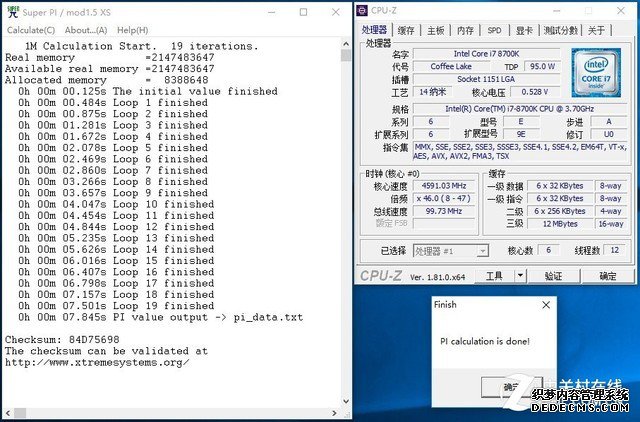The height and width of the screenshot is (422, 640).
Task: Open the Help(H) menu in Super PI
Action: pos(133,30)
